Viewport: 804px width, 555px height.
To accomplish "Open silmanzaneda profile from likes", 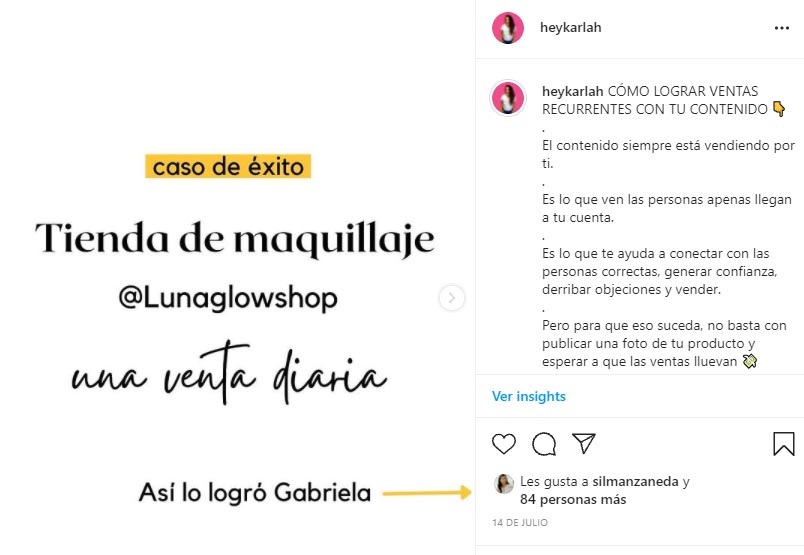I will click(635, 482).
